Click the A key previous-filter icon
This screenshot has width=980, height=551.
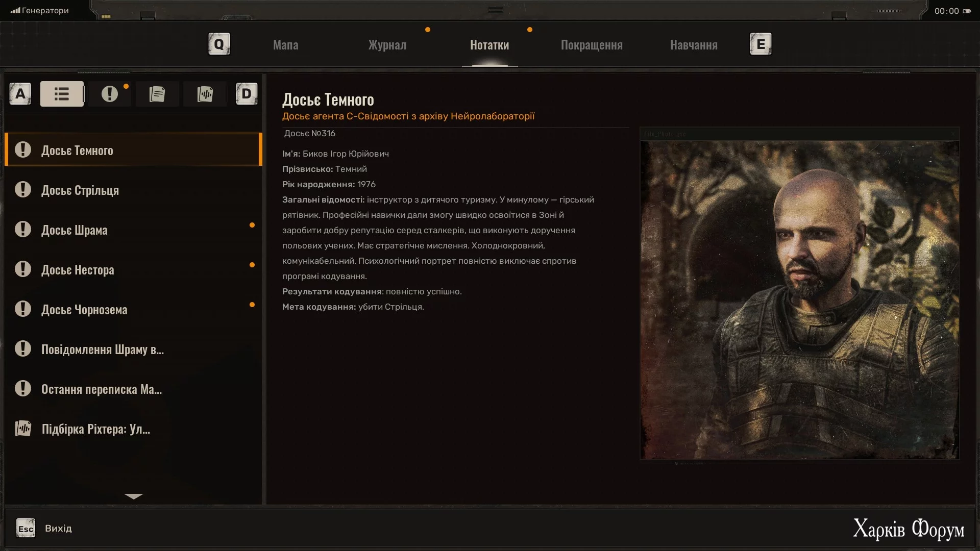point(20,94)
